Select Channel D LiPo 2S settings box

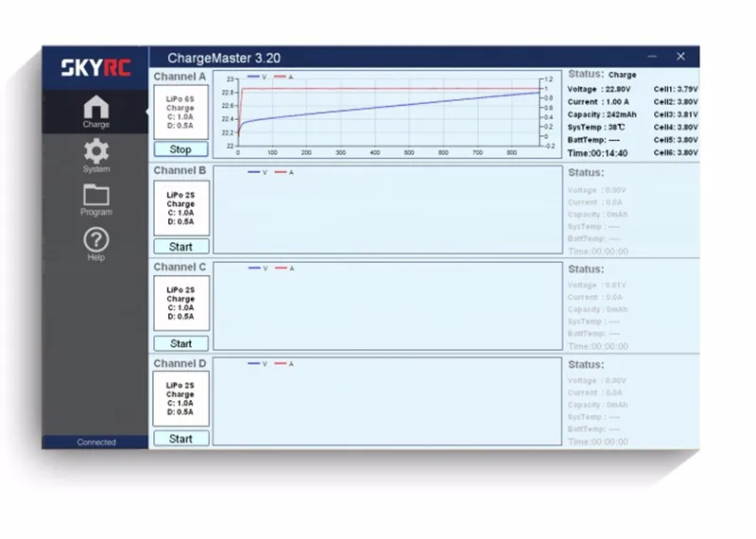click(x=180, y=399)
